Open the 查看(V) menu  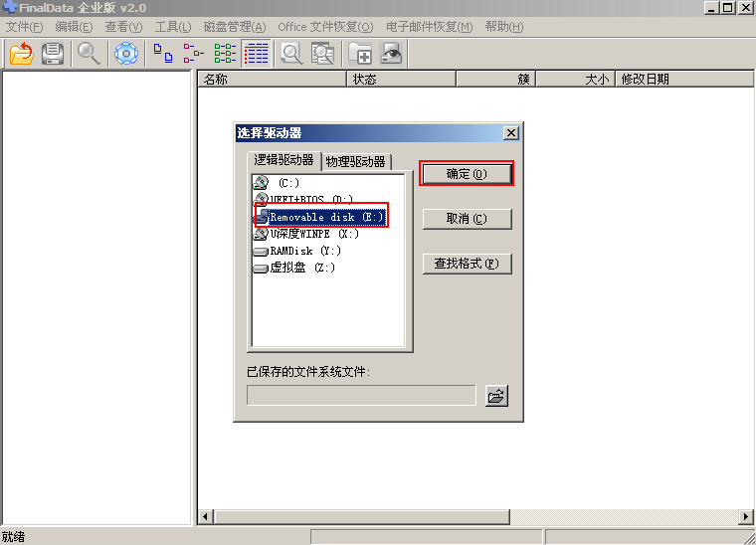(124, 27)
